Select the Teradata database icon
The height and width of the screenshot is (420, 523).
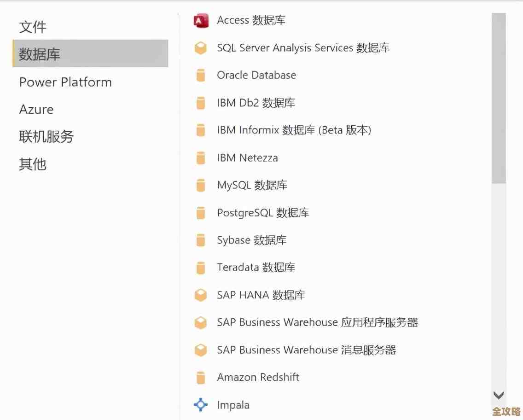click(x=200, y=268)
